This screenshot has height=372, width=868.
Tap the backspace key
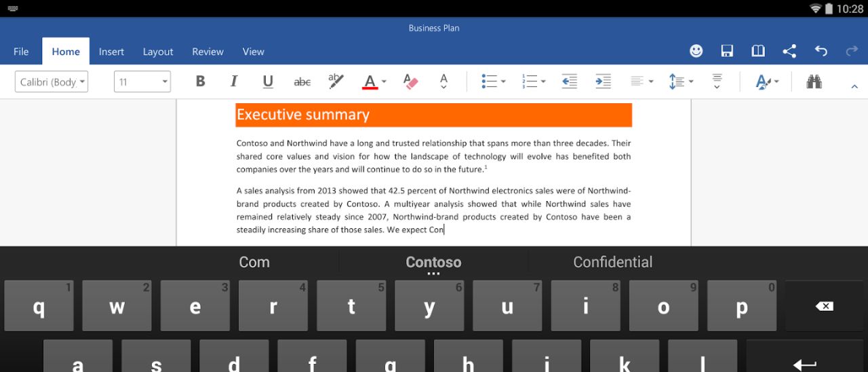pyautogui.click(x=825, y=306)
